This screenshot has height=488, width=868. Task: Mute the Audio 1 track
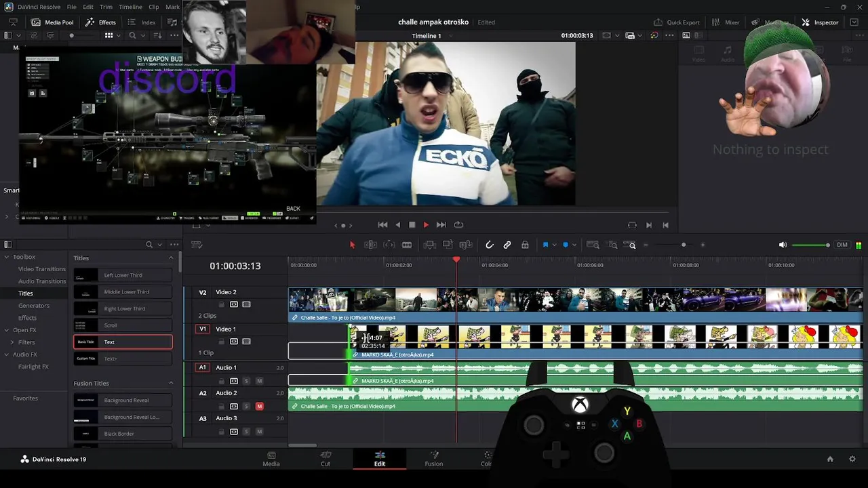click(x=259, y=380)
